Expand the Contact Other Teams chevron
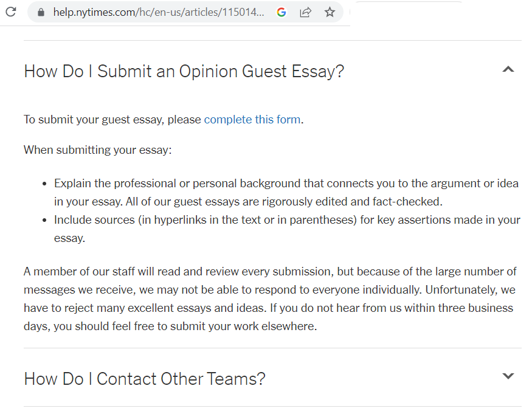Viewport: 532px width, 414px height. [x=508, y=376]
